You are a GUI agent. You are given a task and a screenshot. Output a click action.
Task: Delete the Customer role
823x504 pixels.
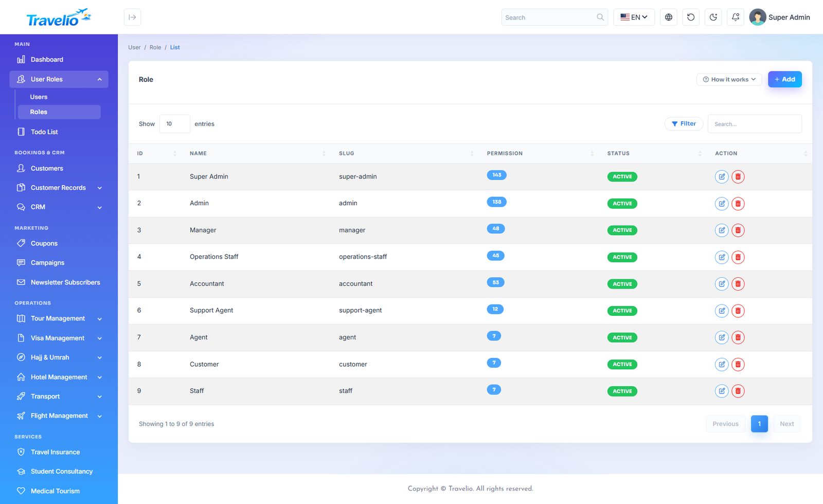[738, 364]
